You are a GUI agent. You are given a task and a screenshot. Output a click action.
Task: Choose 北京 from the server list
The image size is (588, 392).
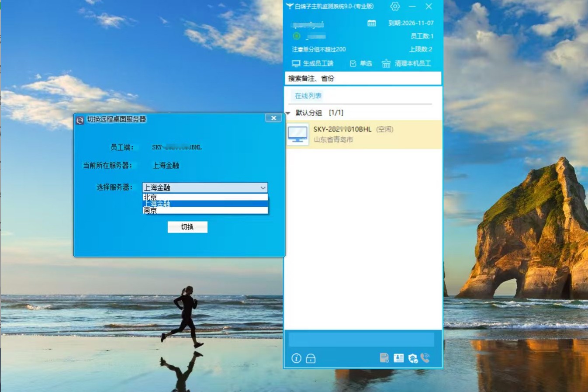[204, 197]
